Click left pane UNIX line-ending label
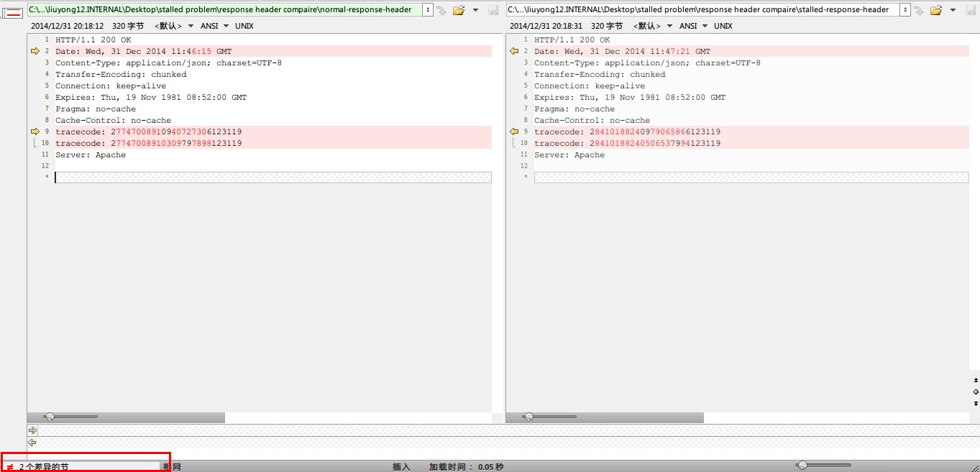This screenshot has width=980, height=472. point(244,26)
